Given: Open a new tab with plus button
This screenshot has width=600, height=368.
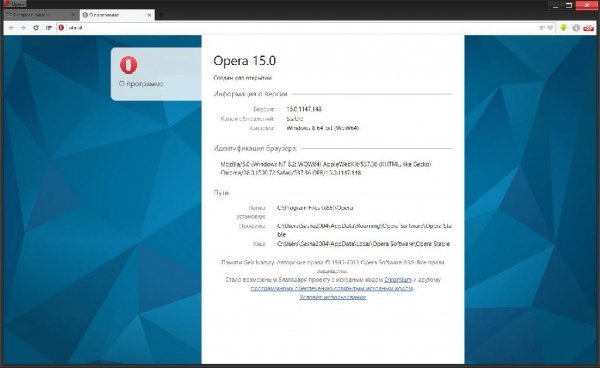Looking at the screenshot, I should coord(161,15).
